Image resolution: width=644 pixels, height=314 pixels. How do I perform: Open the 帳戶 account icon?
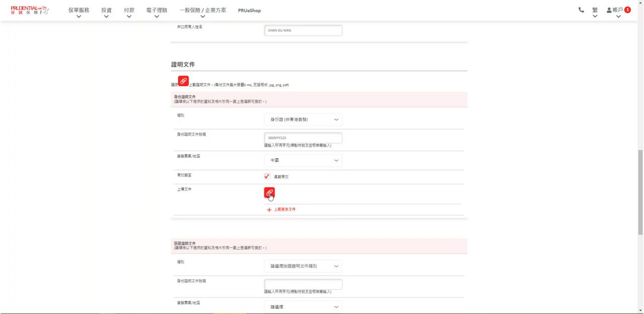609,10
